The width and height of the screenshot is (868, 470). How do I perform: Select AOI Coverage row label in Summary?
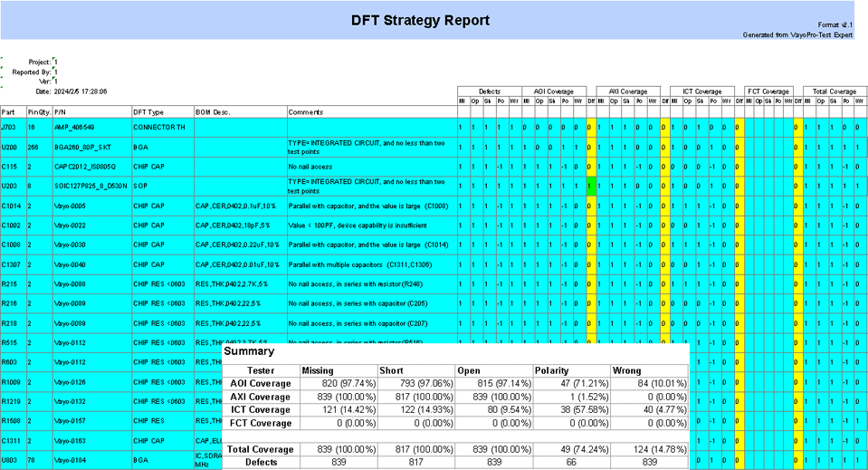(259, 383)
